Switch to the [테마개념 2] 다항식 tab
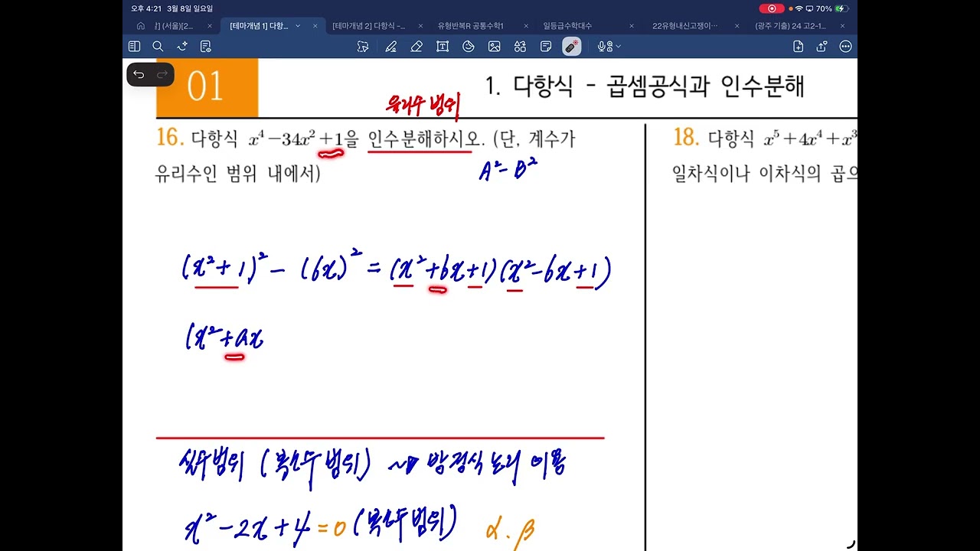The width and height of the screenshot is (980, 551). (x=369, y=26)
